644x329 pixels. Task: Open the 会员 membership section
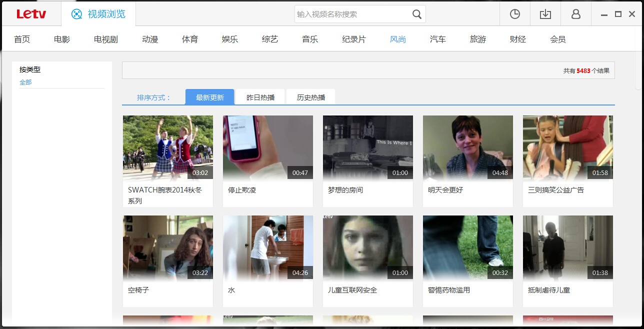click(x=557, y=38)
